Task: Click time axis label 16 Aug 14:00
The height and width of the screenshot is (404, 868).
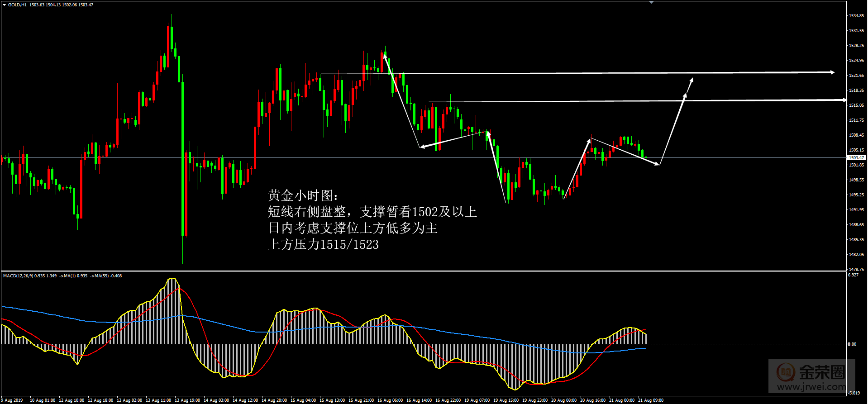Action: (x=419, y=400)
